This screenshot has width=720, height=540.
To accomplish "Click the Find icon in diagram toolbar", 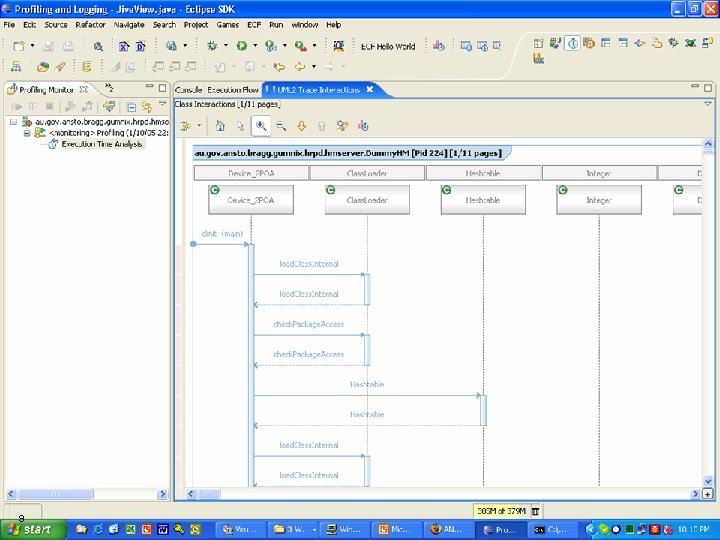I will point(342,126).
